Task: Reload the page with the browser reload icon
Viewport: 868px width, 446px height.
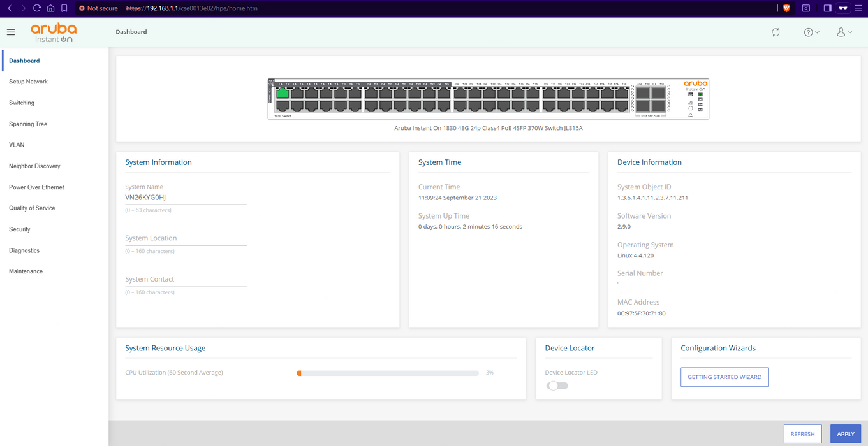Action: point(36,8)
